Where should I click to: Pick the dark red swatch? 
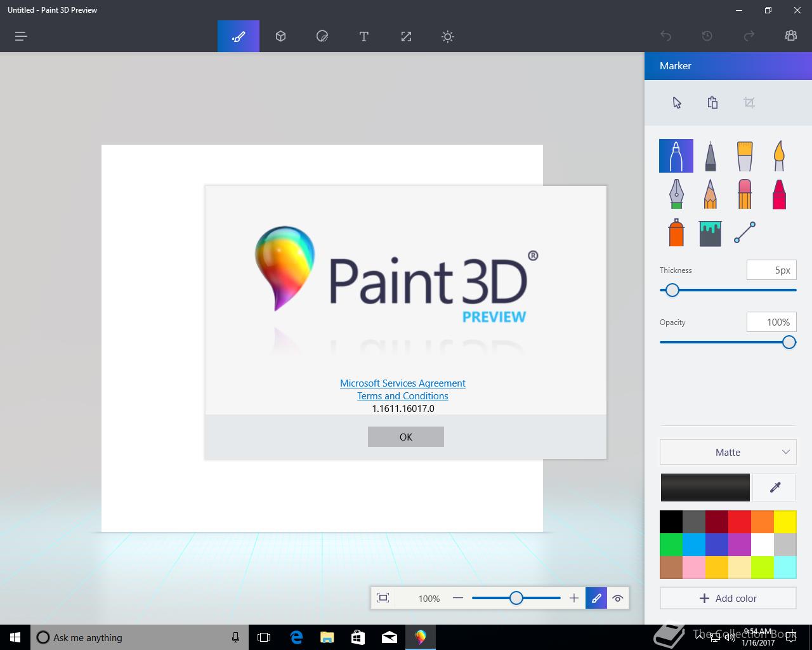(717, 522)
